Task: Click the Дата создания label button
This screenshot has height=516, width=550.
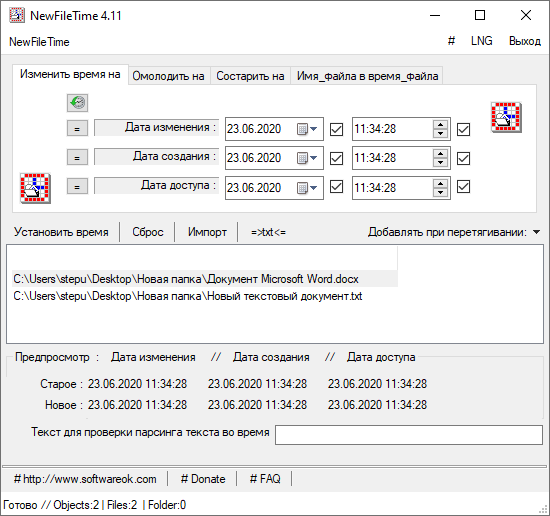Action: pyautogui.click(x=156, y=157)
